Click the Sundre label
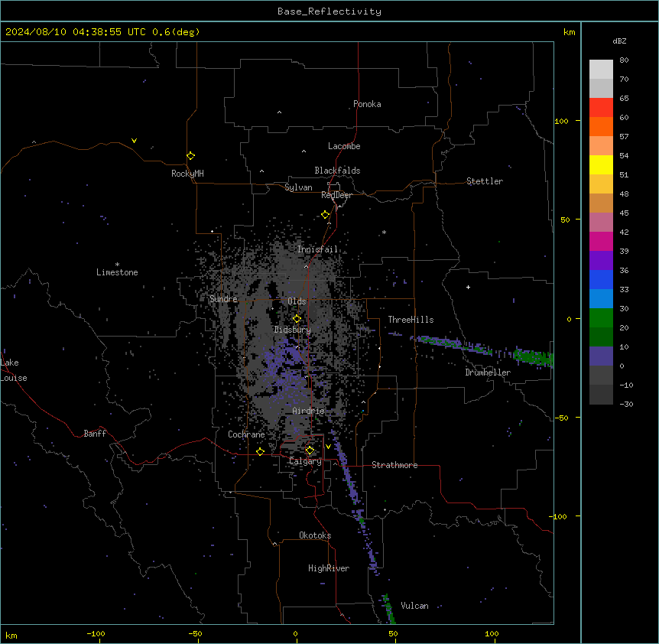Viewport: 659px width, 644px height. coord(223,299)
